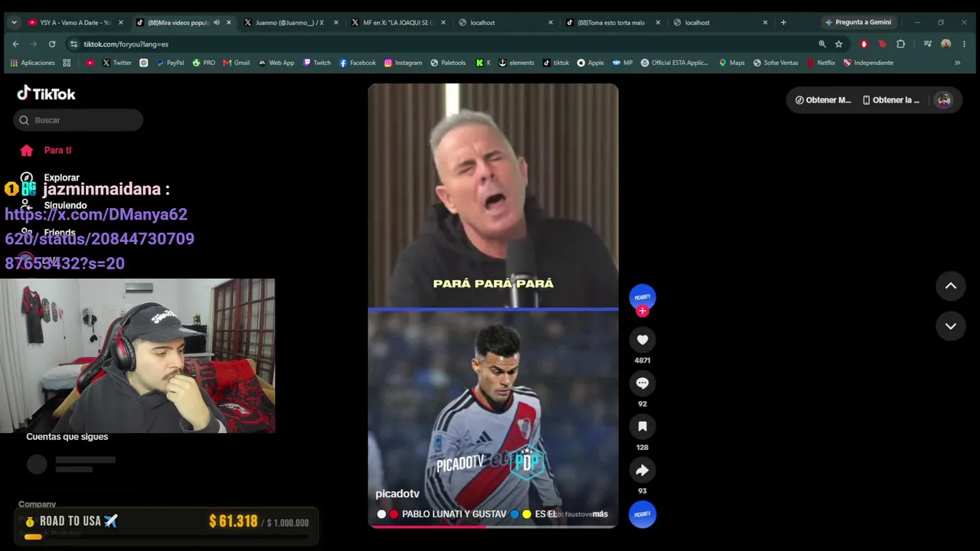Open the TikTok profile avatar menu
Image resolution: width=980 pixels, height=551 pixels.
click(943, 100)
